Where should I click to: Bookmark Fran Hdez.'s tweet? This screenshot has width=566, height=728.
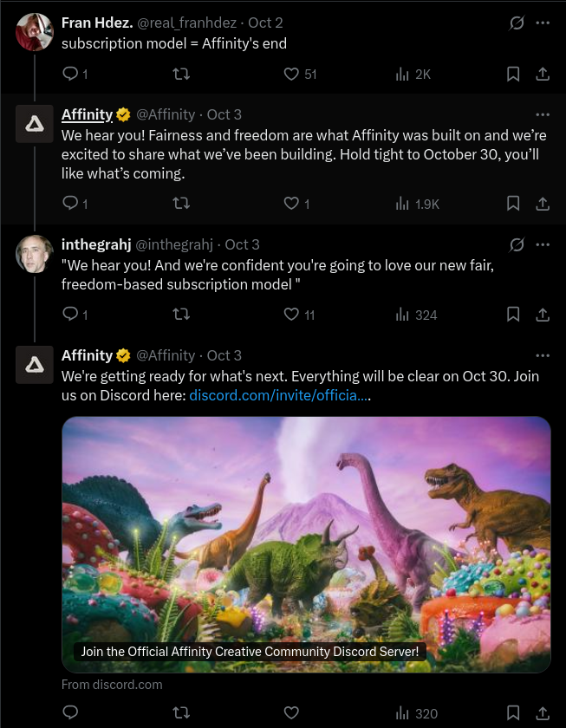(513, 75)
